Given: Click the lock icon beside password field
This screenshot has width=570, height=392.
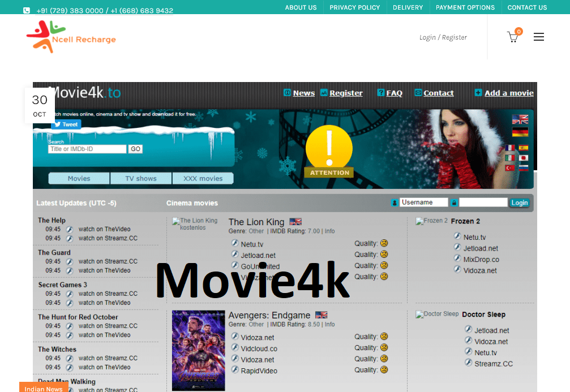Looking at the screenshot, I should (x=454, y=203).
